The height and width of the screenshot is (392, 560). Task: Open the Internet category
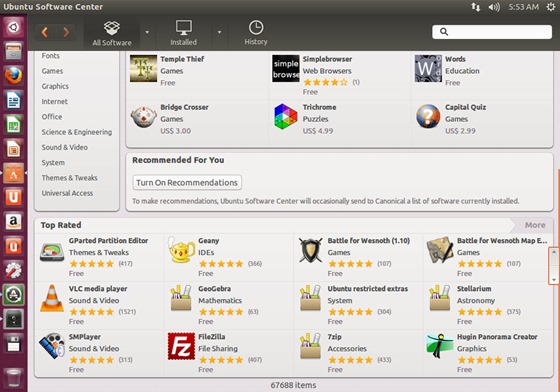pyautogui.click(x=54, y=102)
